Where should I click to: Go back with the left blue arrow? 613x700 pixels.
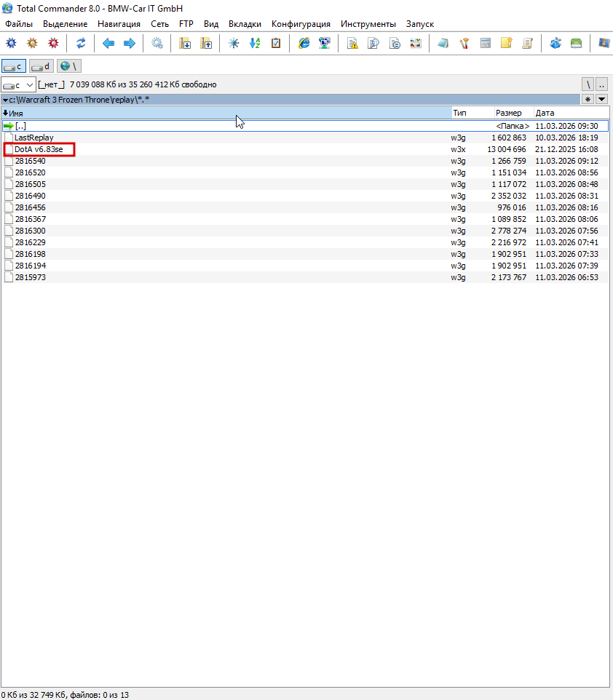coord(108,44)
